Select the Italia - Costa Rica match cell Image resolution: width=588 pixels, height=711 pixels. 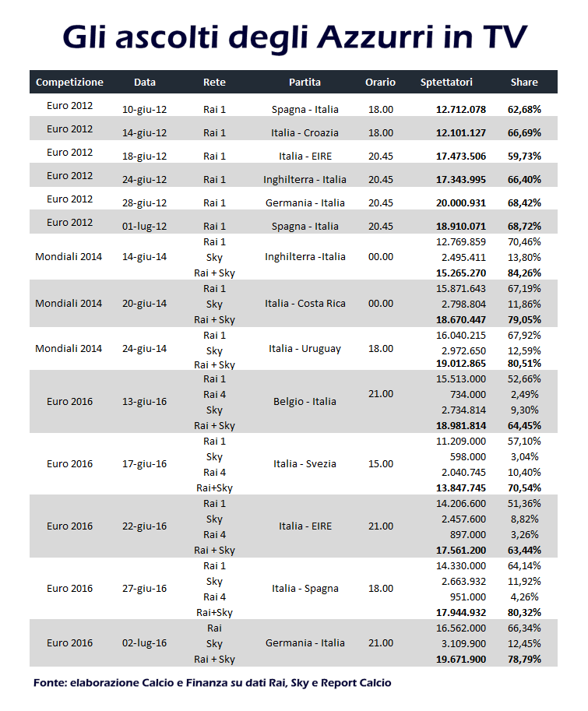pyautogui.click(x=305, y=304)
